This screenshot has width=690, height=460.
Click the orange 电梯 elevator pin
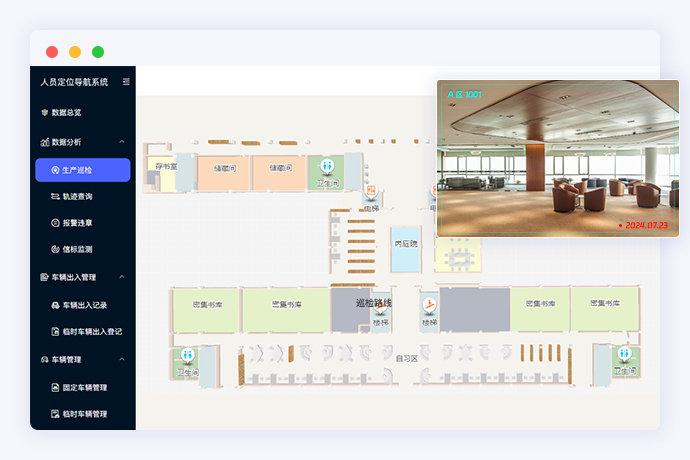tap(371, 191)
